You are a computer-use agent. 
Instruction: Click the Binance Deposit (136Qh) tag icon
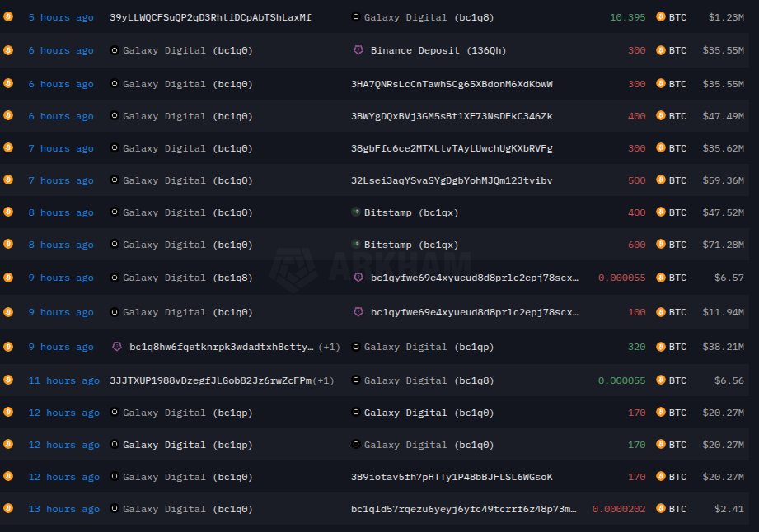coord(358,49)
